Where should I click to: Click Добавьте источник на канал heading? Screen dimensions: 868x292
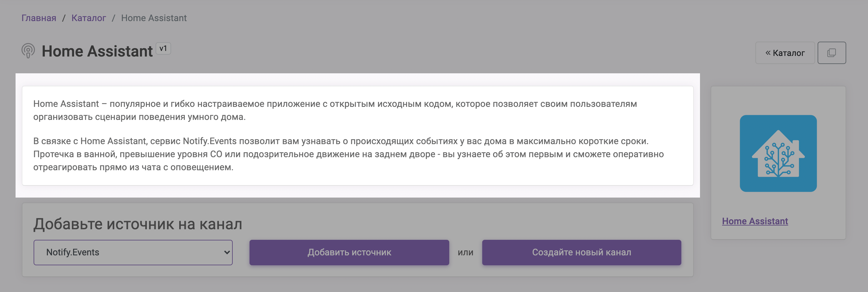coord(138,224)
